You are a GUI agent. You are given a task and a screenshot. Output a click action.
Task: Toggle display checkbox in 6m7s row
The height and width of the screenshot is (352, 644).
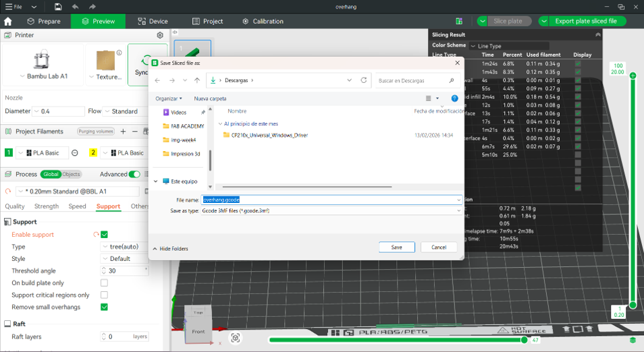[x=578, y=146]
